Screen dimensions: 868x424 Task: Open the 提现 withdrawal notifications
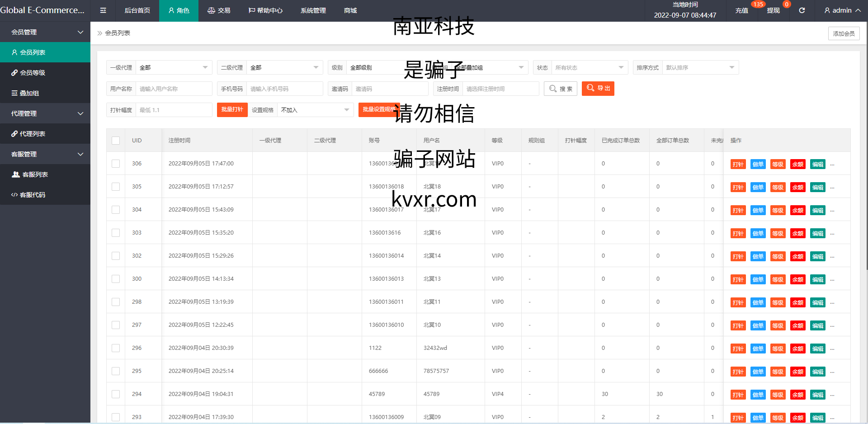coord(773,10)
